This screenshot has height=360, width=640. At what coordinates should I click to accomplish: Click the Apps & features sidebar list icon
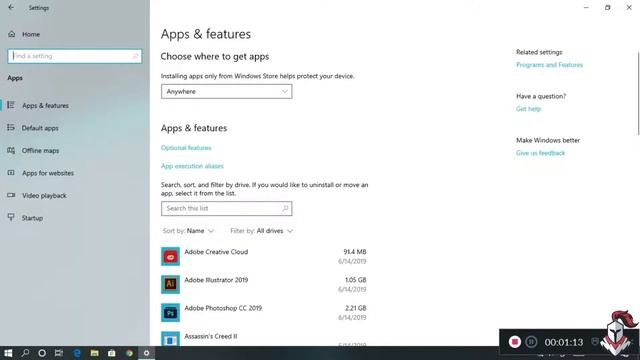11,105
